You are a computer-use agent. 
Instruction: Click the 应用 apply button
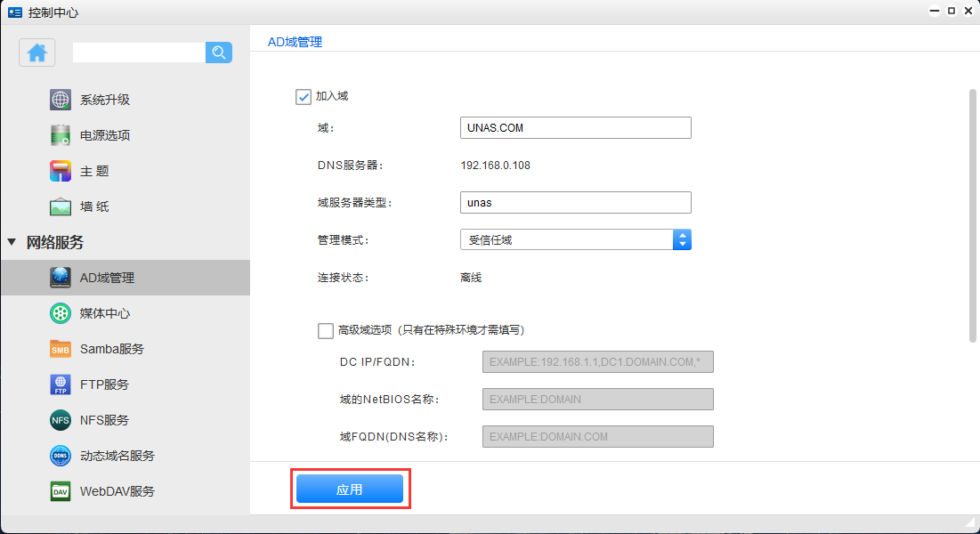coord(350,489)
